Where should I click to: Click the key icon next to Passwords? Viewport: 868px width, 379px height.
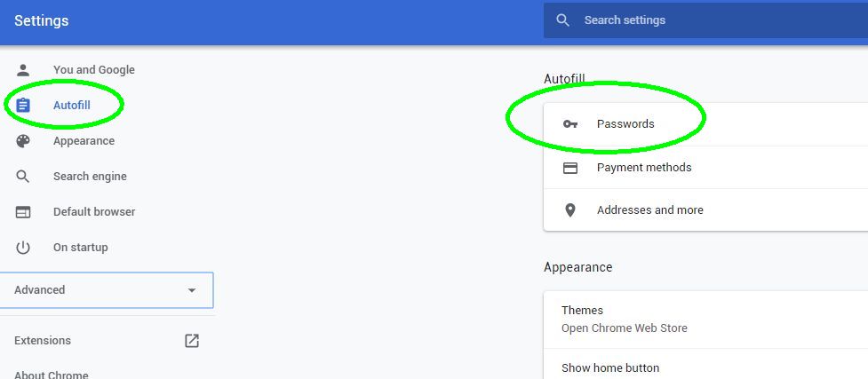(x=570, y=124)
